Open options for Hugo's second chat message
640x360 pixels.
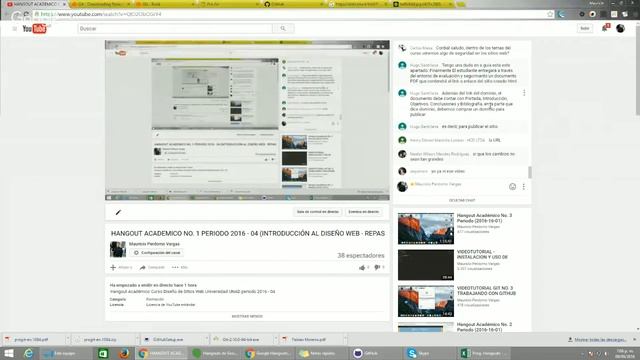pos(524,93)
